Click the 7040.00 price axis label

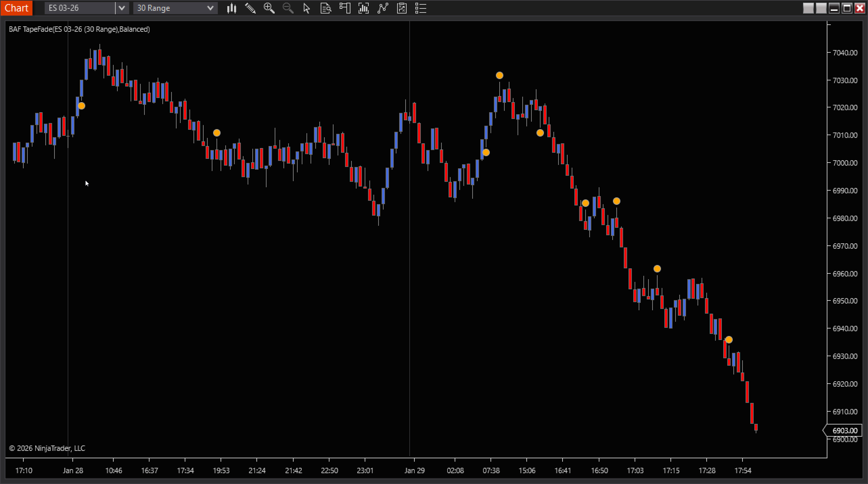845,53
